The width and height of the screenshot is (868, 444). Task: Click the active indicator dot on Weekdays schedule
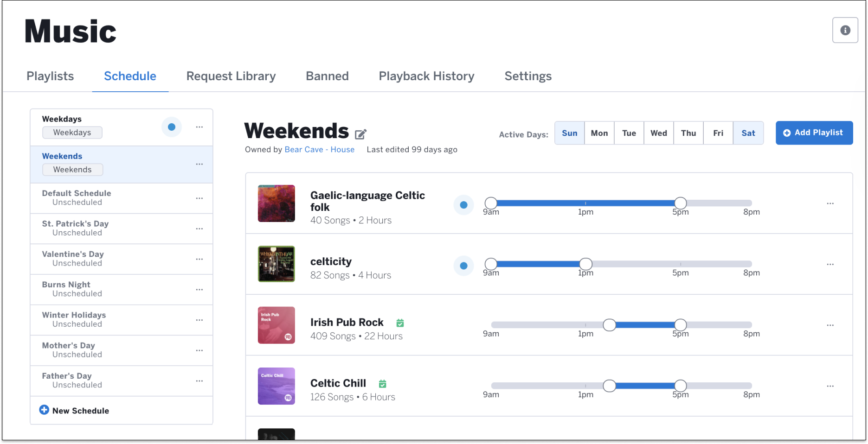tap(172, 127)
